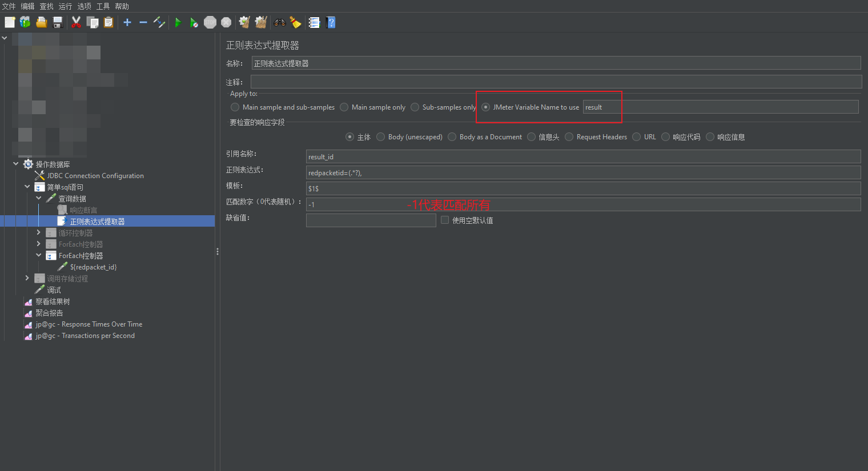This screenshot has width=868, height=471.
Task: Click the 引用名称 field with result_id
Action: [x=584, y=156]
